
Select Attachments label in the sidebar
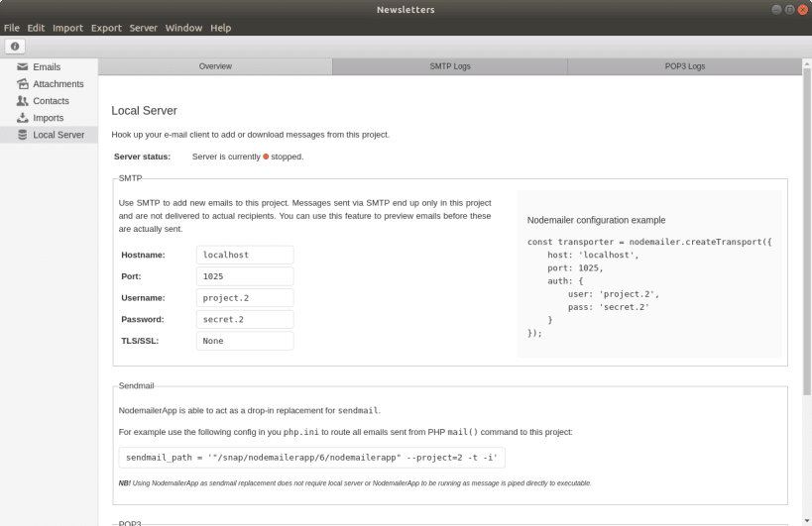[58, 84]
